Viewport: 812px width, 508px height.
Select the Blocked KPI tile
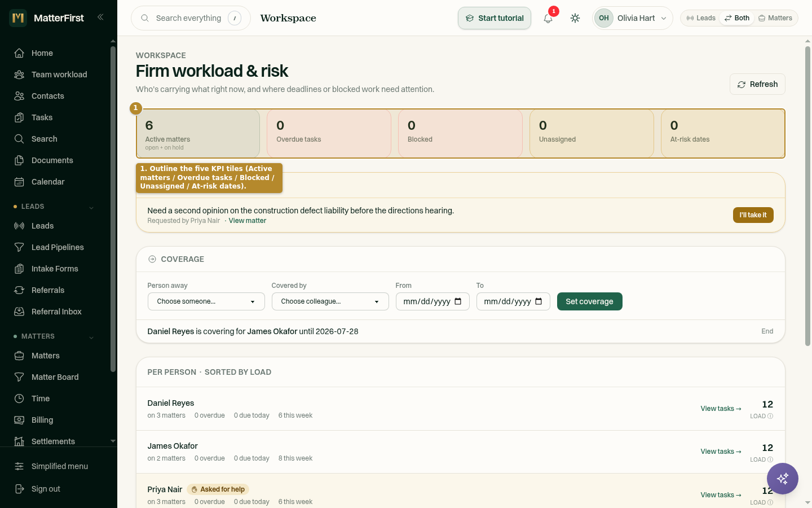pyautogui.click(x=460, y=134)
